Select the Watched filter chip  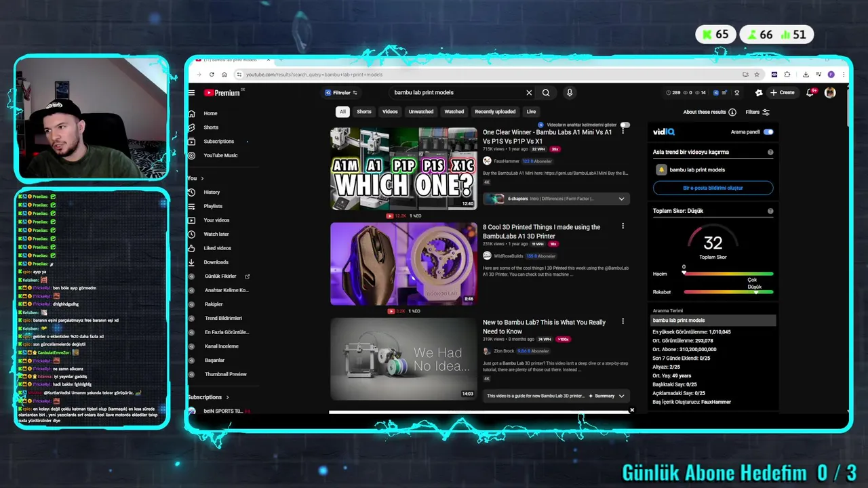coord(454,112)
